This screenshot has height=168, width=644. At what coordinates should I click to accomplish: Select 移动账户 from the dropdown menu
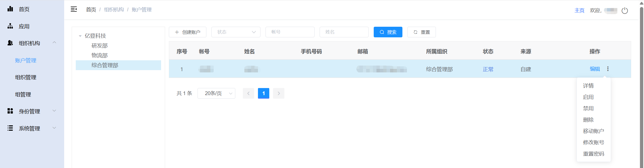[x=593, y=131]
